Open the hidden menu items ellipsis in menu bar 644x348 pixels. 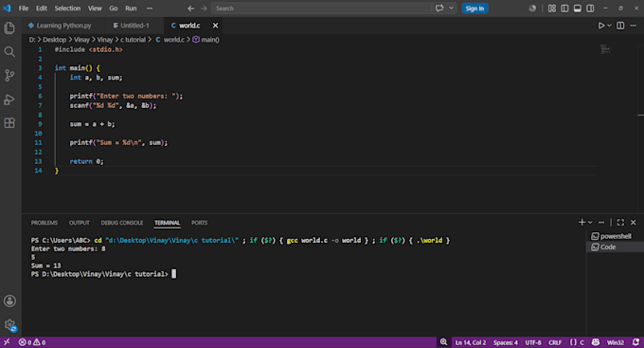[150, 9]
